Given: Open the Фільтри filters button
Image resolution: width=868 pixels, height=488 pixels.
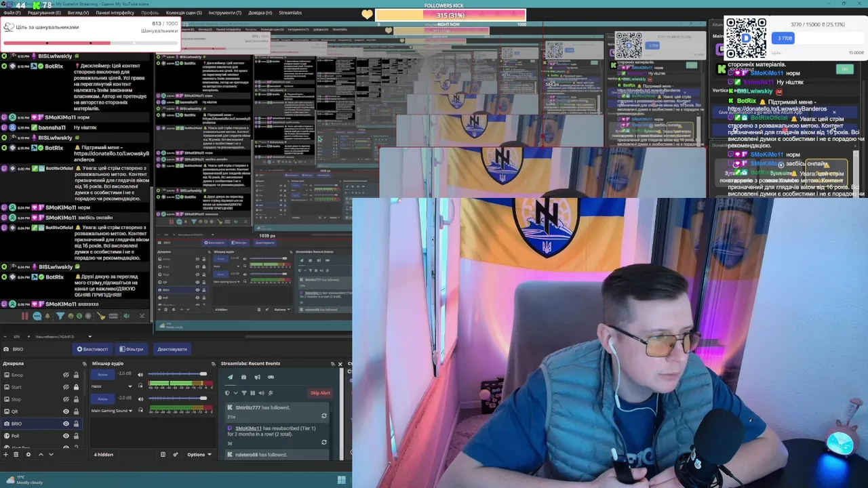Looking at the screenshot, I should point(132,349).
